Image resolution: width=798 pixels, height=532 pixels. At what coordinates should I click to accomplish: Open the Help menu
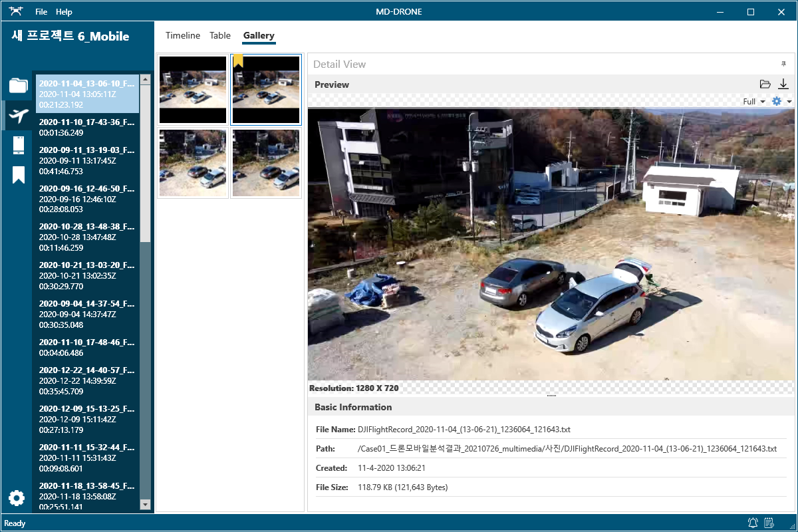(x=64, y=12)
